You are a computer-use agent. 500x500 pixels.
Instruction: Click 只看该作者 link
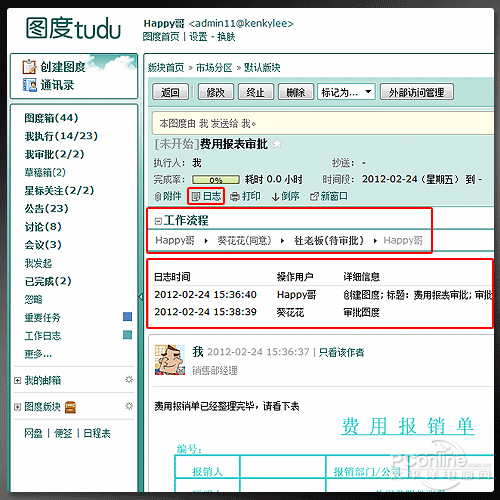point(341,352)
